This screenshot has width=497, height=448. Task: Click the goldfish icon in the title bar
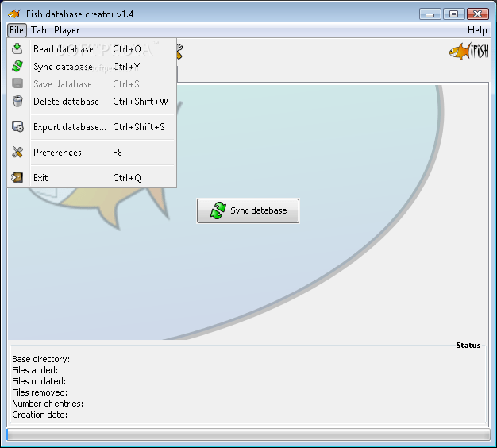(x=14, y=14)
